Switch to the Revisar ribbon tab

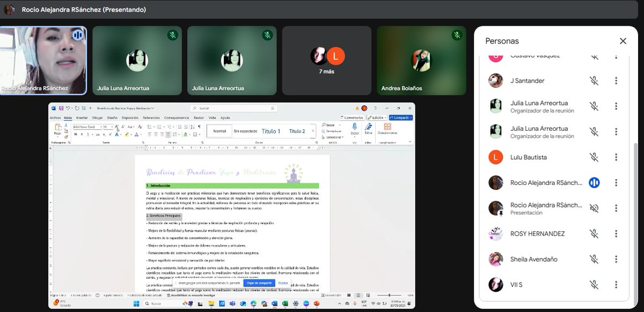pyautogui.click(x=199, y=117)
